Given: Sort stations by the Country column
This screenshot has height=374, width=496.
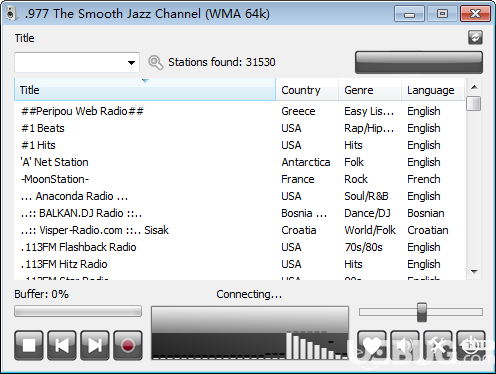Looking at the screenshot, I should pos(307,90).
